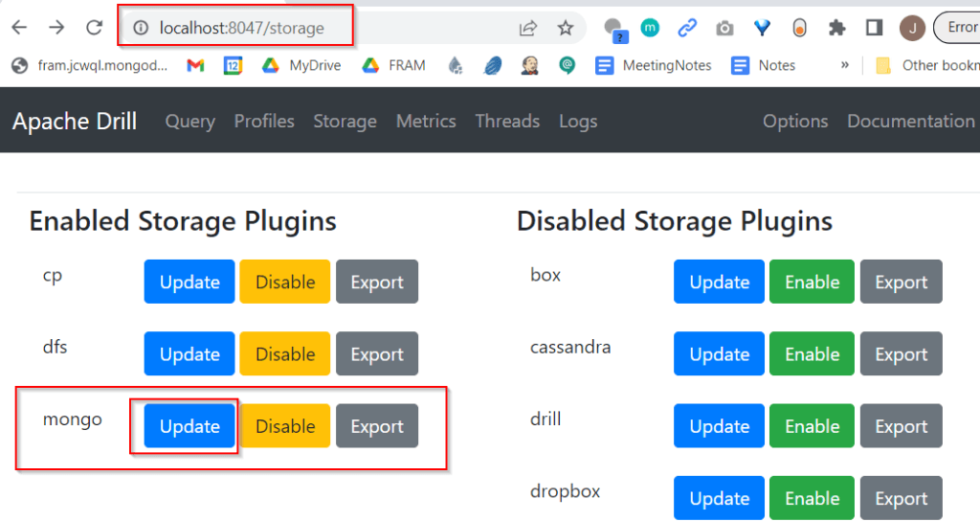Export the cp storage plugin

[x=377, y=282]
